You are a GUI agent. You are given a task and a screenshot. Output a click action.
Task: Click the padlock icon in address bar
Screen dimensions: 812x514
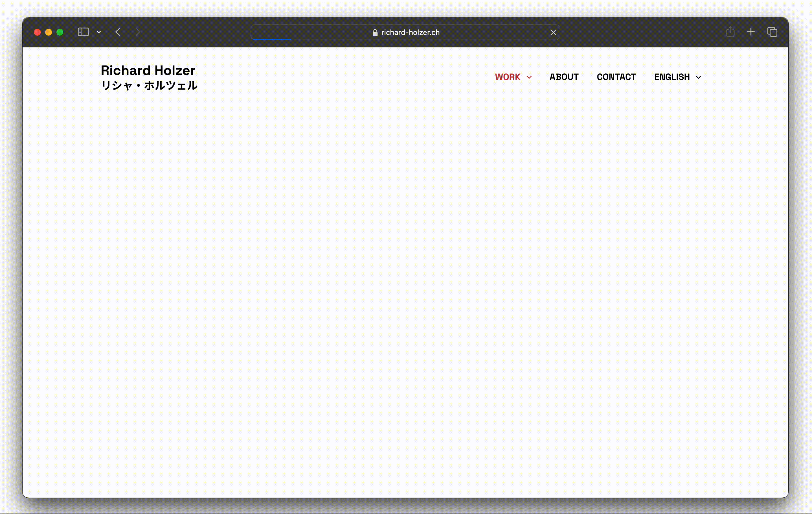coord(375,32)
